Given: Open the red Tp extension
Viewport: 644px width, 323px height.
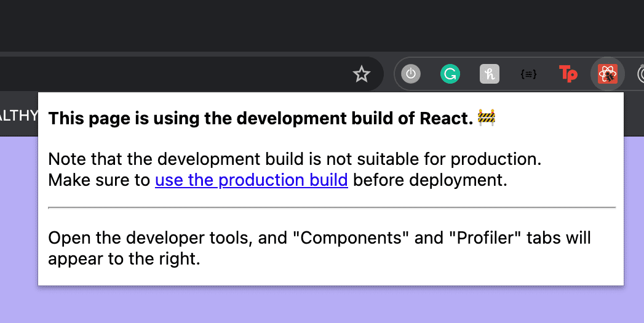Looking at the screenshot, I should tap(568, 74).
